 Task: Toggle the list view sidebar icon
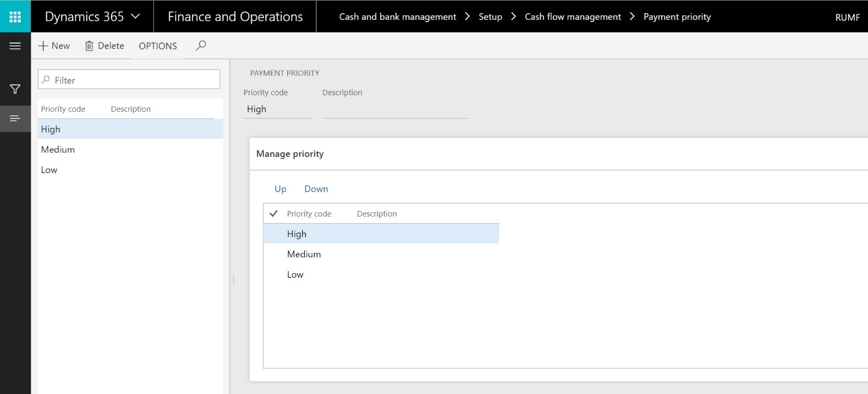[x=15, y=118]
